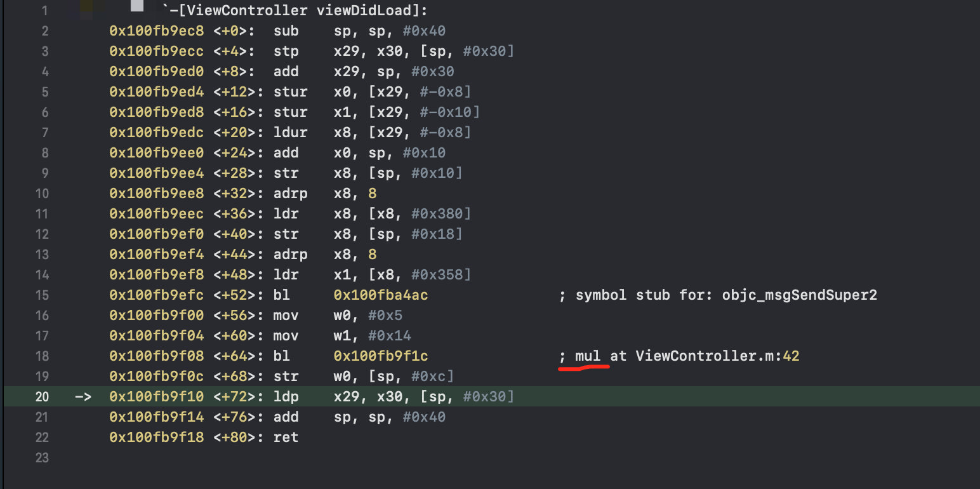Click address 0x100fb9ec8 on the first instruction
Viewport: 980px width, 489px height.
coord(157,31)
